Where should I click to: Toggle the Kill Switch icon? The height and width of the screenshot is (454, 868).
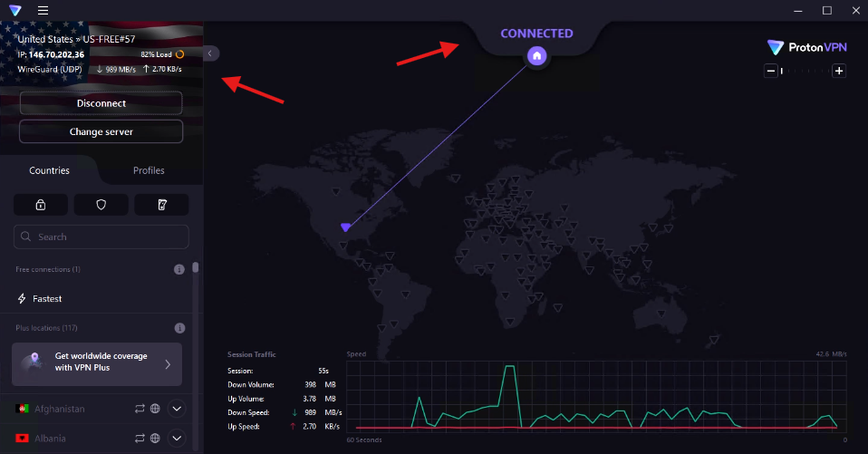161,204
